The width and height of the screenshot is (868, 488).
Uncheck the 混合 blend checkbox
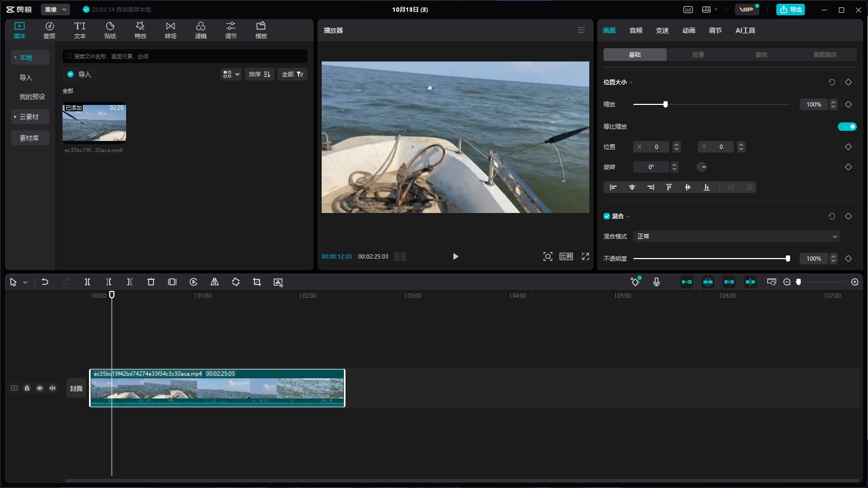click(607, 216)
